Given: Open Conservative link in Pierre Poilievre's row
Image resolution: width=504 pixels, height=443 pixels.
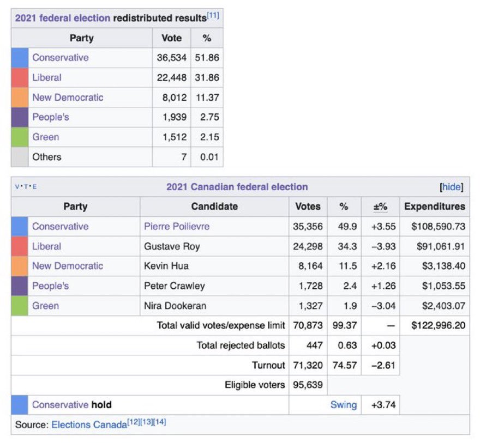Looking at the screenshot, I should coord(60,226).
